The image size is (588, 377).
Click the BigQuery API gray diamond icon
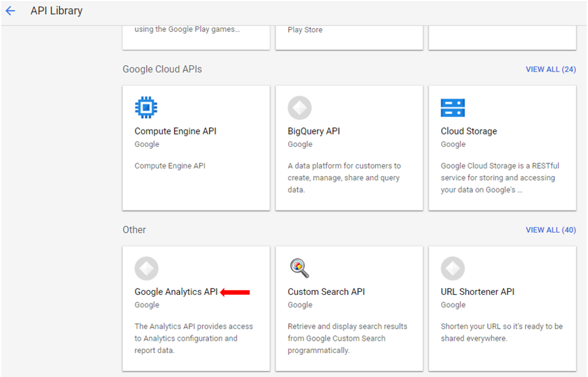point(299,108)
